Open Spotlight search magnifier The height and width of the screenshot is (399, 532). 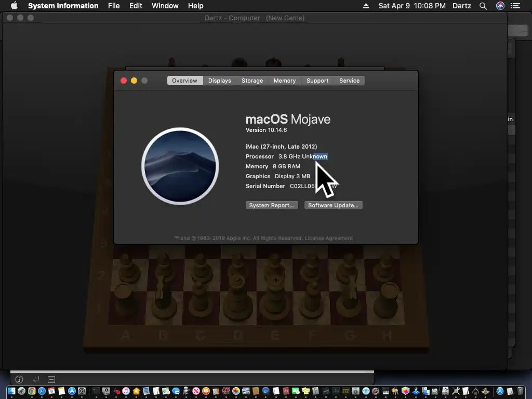pyautogui.click(x=483, y=6)
